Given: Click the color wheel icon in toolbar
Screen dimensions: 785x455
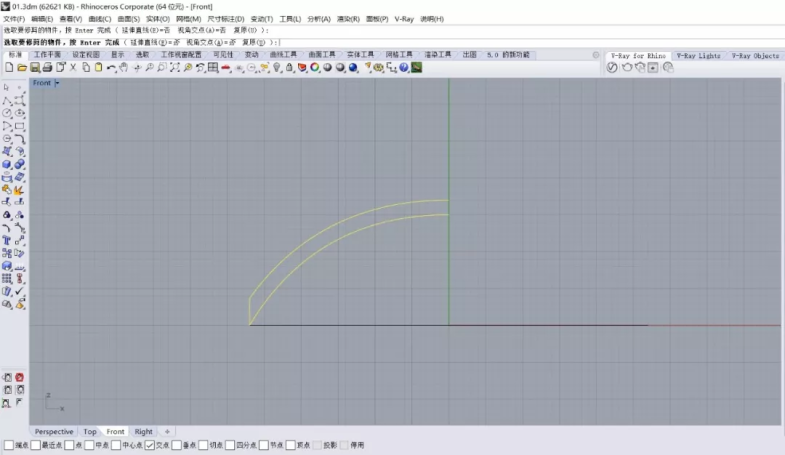Looking at the screenshot, I should pyautogui.click(x=314, y=67).
